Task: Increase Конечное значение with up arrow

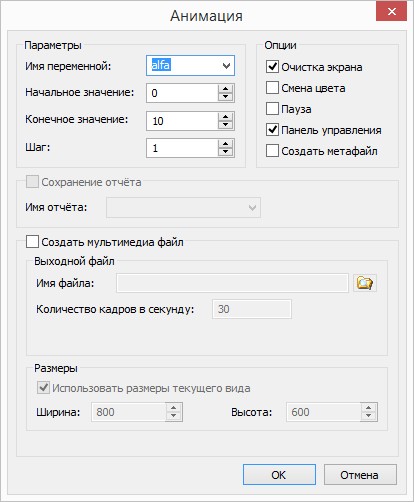Action: pos(226,117)
